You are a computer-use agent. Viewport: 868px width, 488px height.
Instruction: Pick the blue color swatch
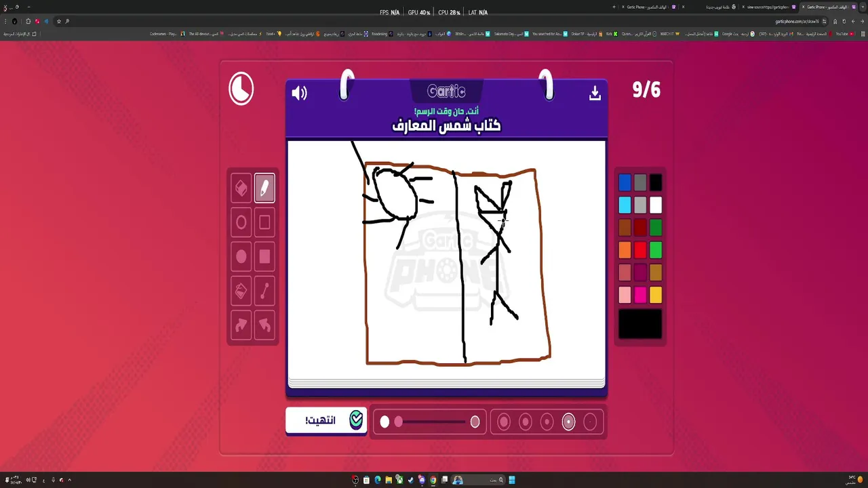(625, 182)
